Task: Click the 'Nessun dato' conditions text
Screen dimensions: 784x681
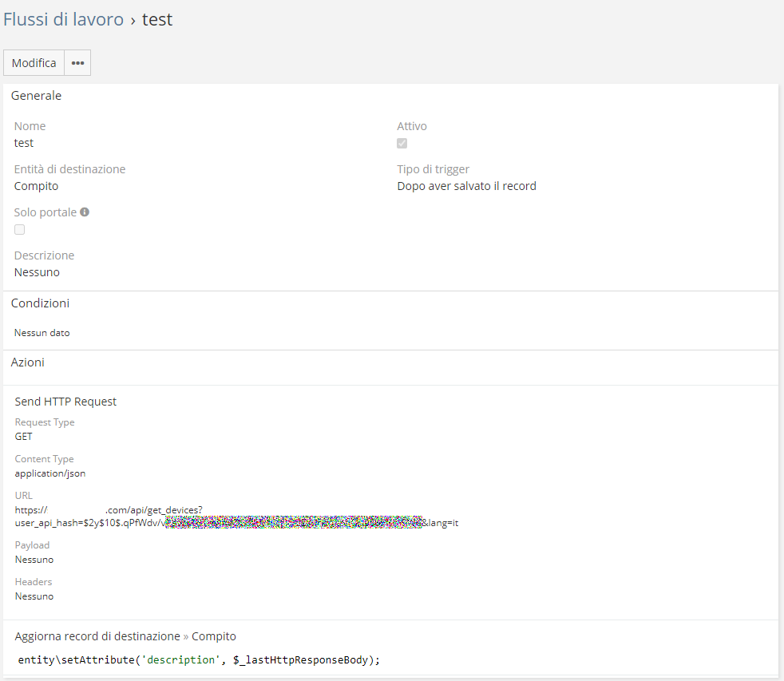Action: (x=42, y=333)
